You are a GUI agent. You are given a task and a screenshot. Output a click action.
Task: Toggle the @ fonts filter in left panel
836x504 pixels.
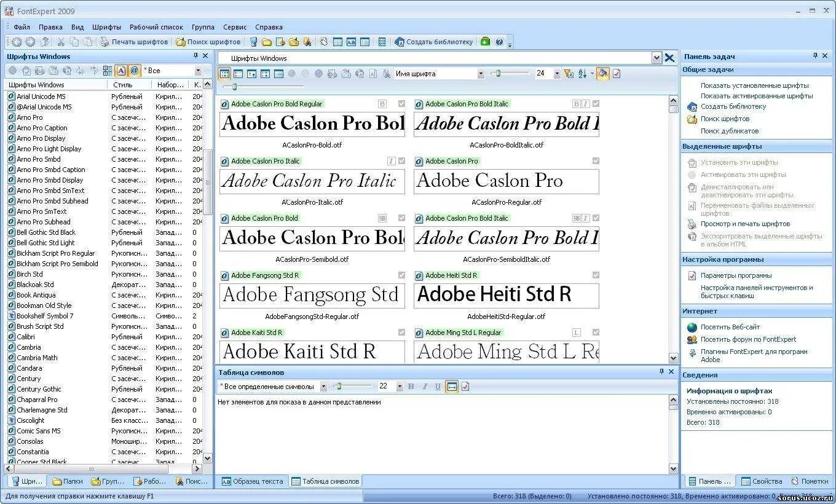pyautogui.click(x=135, y=71)
